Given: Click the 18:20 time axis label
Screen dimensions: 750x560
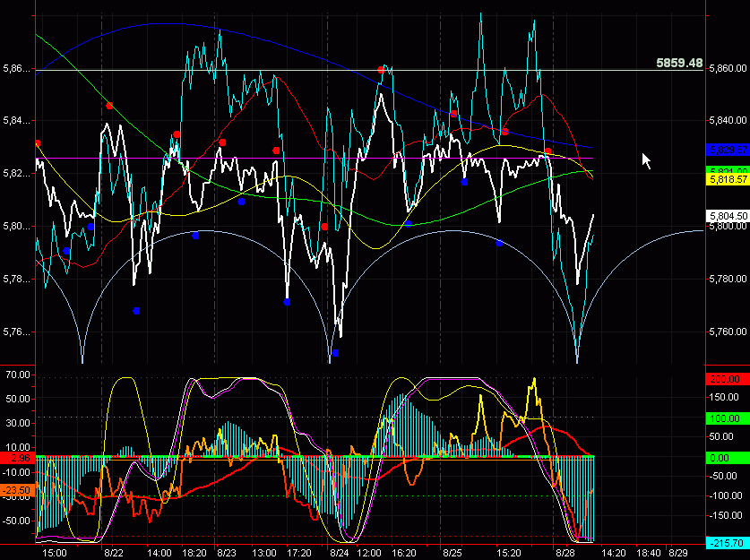Looking at the screenshot, I should [x=194, y=554].
